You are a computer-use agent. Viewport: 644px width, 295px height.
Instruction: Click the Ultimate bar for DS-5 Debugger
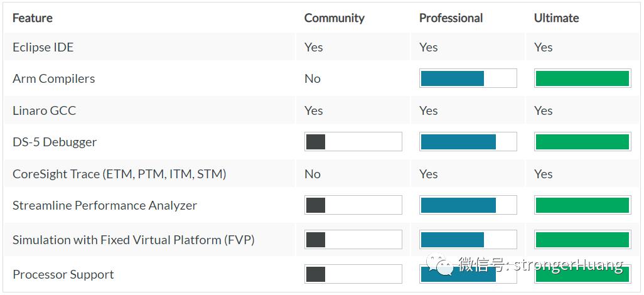pos(582,142)
